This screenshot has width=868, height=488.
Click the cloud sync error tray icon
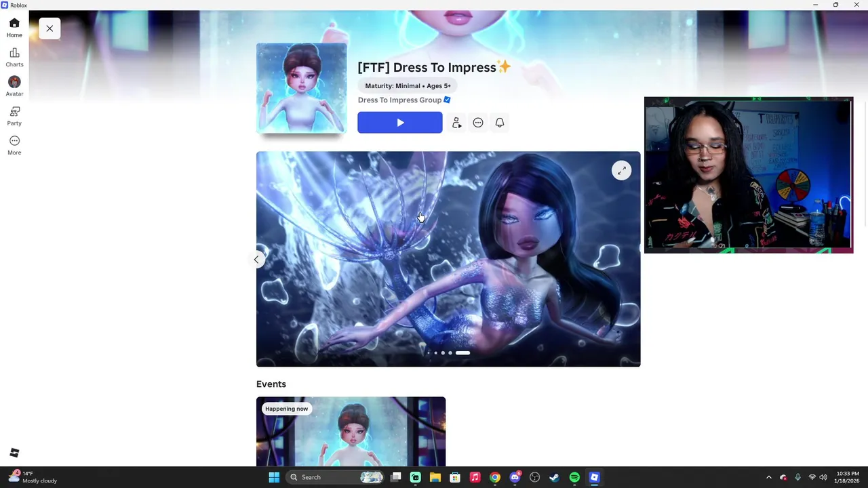pyautogui.click(x=783, y=477)
